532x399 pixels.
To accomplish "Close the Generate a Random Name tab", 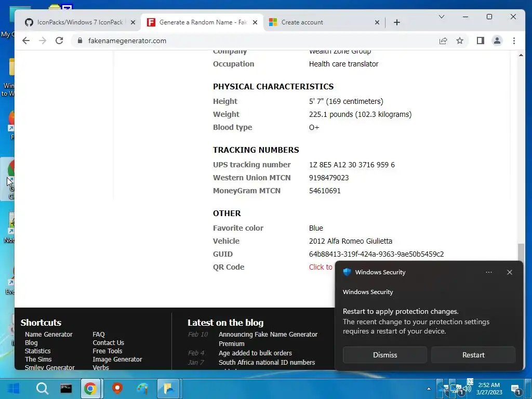I will 255,22.
